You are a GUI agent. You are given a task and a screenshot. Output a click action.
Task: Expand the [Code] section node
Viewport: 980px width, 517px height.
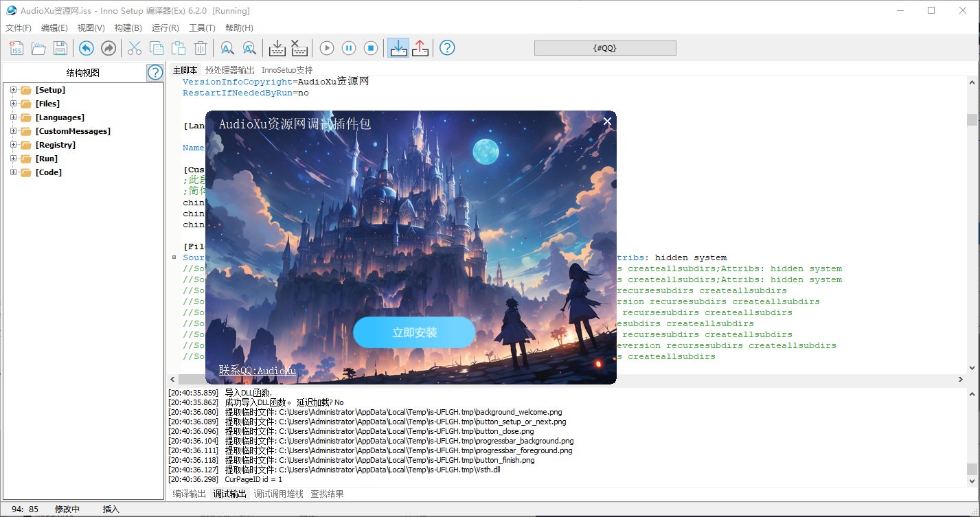tap(13, 172)
